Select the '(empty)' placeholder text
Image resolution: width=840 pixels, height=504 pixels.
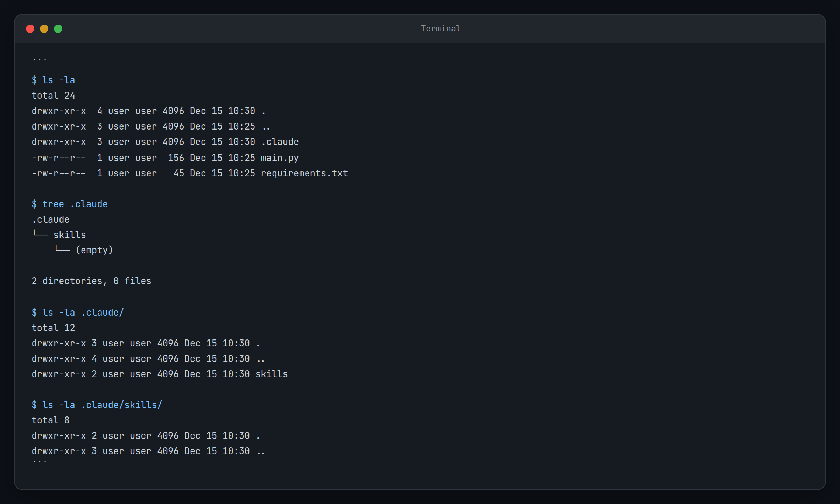[x=94, y=250]
